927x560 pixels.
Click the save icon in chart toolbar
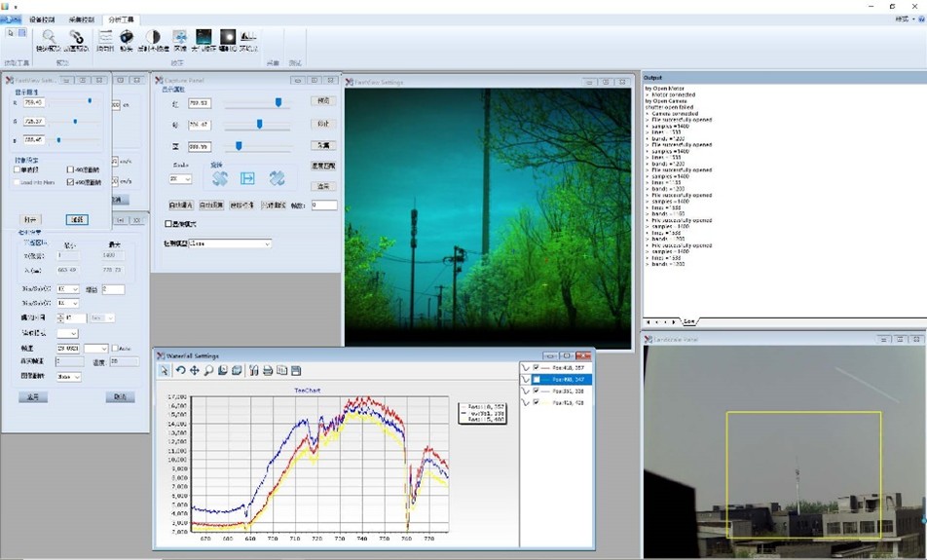pyautogui.click(x=296, y=370)
